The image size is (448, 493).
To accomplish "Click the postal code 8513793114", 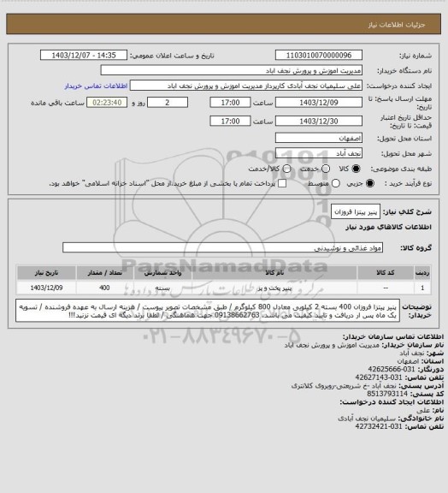I will click(x=387, y=394).
